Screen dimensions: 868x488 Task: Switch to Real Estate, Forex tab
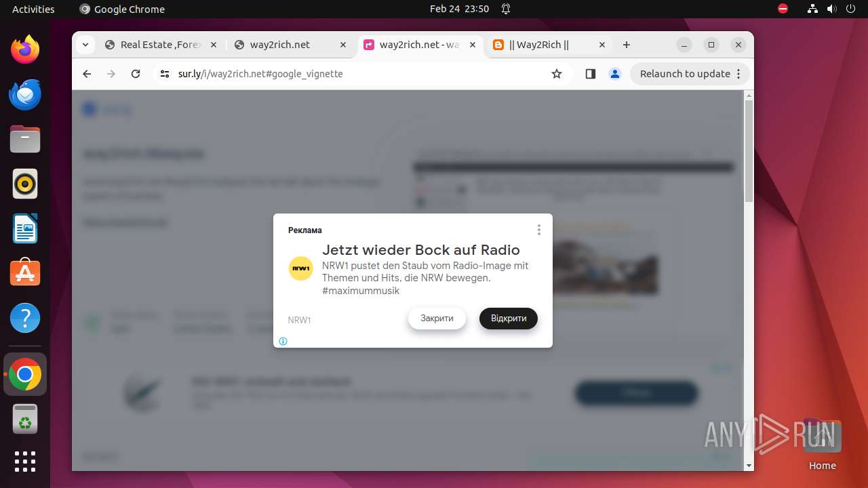tap(161, 45)
